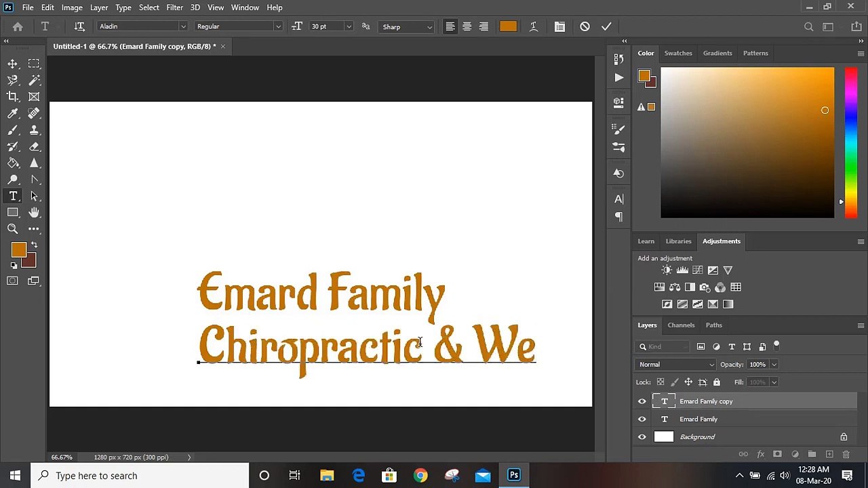Image resolution: width=868 pixels, height=488 pixels.
Task: Select the Path Selection arrow tool
Action: [x=34, y=196]
